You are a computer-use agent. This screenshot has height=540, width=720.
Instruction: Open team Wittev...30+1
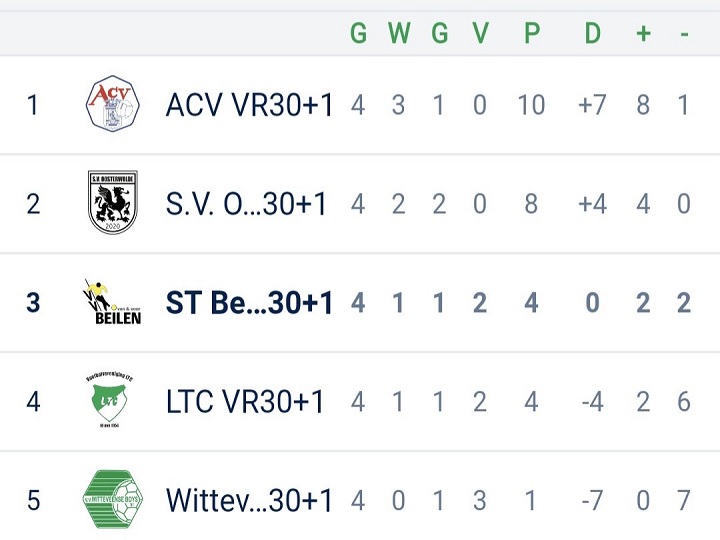pos(249,500)
